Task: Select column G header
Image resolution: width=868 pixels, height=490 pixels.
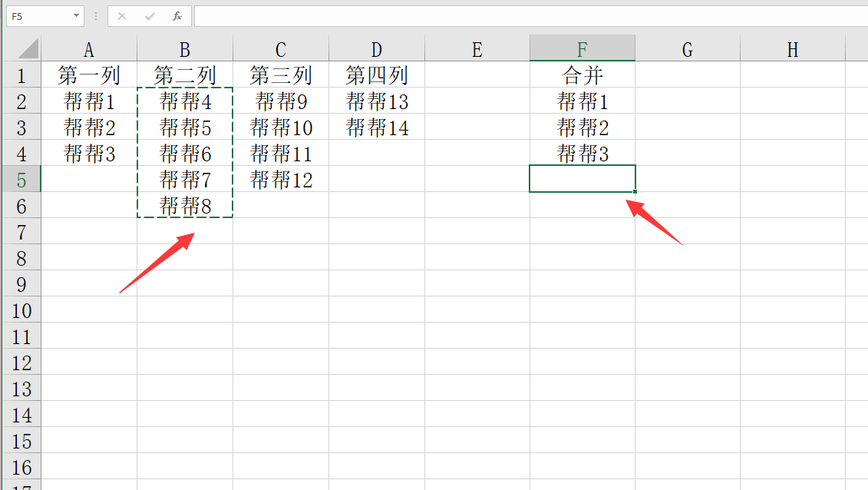Action: tap(688, 48)
